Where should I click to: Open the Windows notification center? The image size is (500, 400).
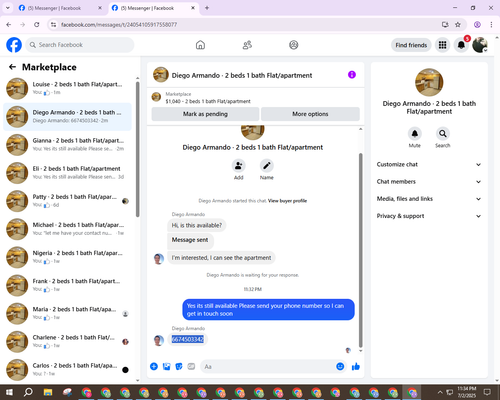tap(487, 392)
